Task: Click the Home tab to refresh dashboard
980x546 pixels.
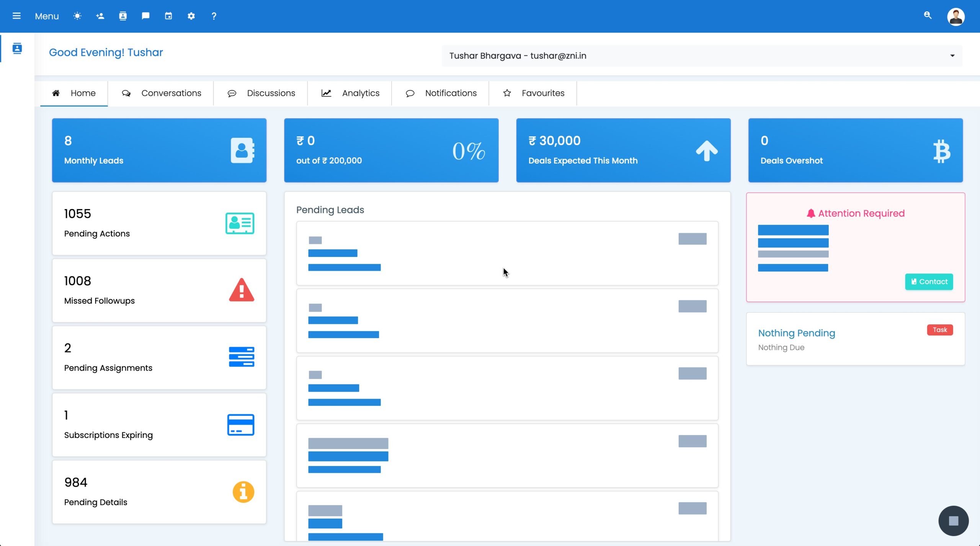Action: pos(74,93)
